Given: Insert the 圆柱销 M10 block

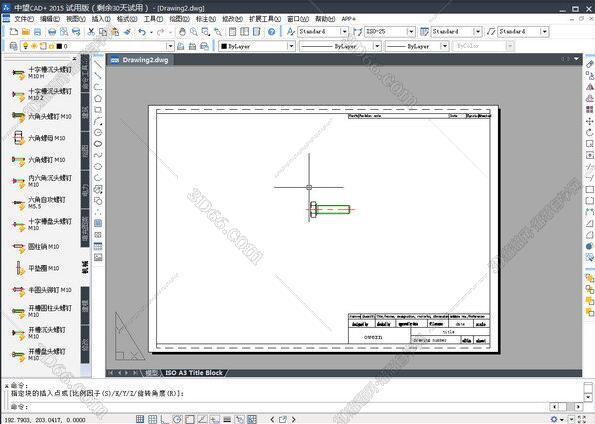Looking at the screenshot, I should click(x=36, y=247).
